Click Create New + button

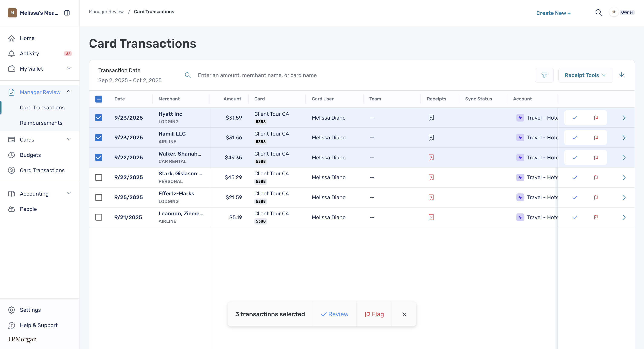click(553, 13)
